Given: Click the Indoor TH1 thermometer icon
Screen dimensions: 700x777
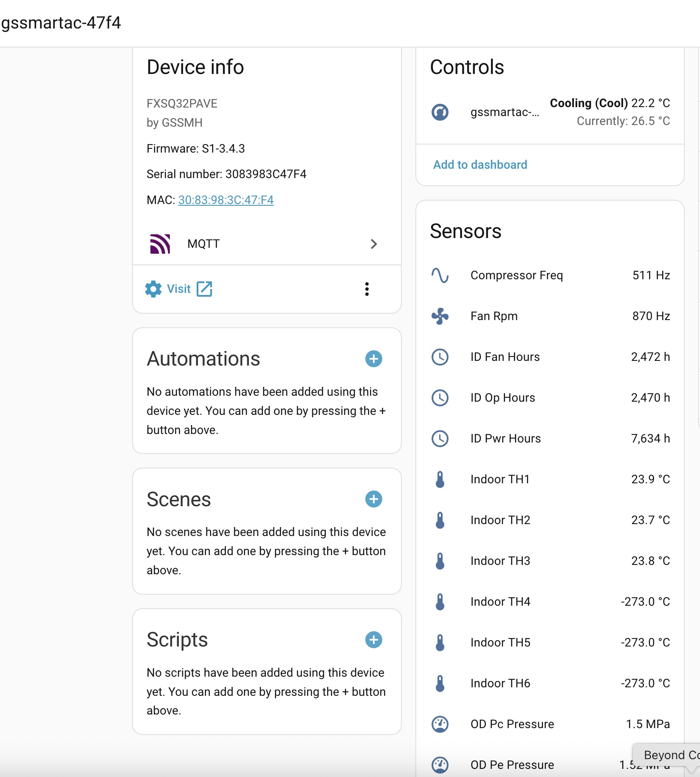Looking at the screenshot, I should coord(440,479).
